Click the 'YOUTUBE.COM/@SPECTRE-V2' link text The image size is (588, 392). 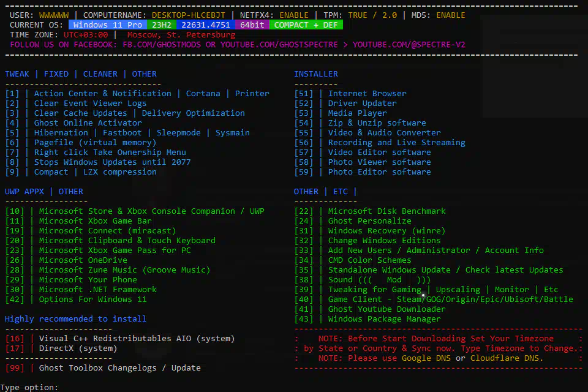tap(409, 44)
